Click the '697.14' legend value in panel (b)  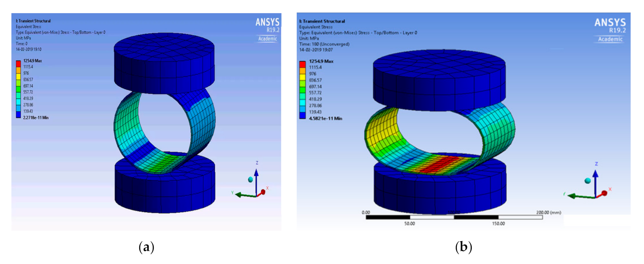[x=315, y=87]
